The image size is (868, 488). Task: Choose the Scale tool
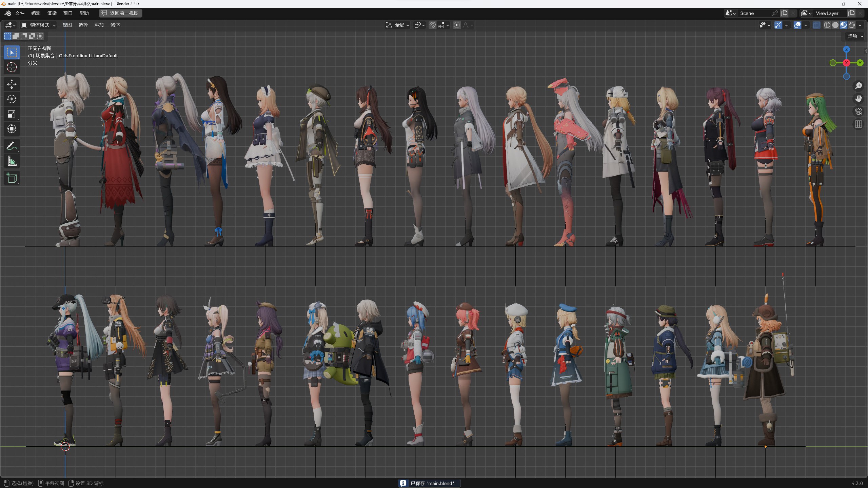(12, 114)
